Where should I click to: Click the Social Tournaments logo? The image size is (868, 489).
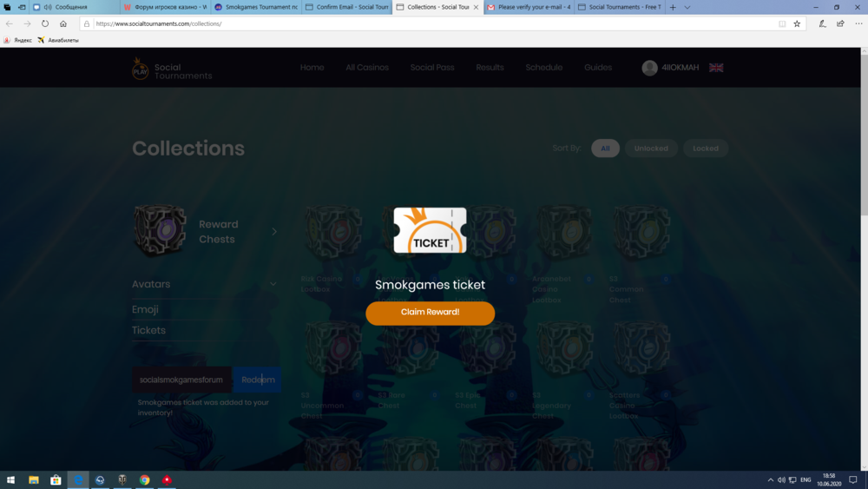point(172,69)
